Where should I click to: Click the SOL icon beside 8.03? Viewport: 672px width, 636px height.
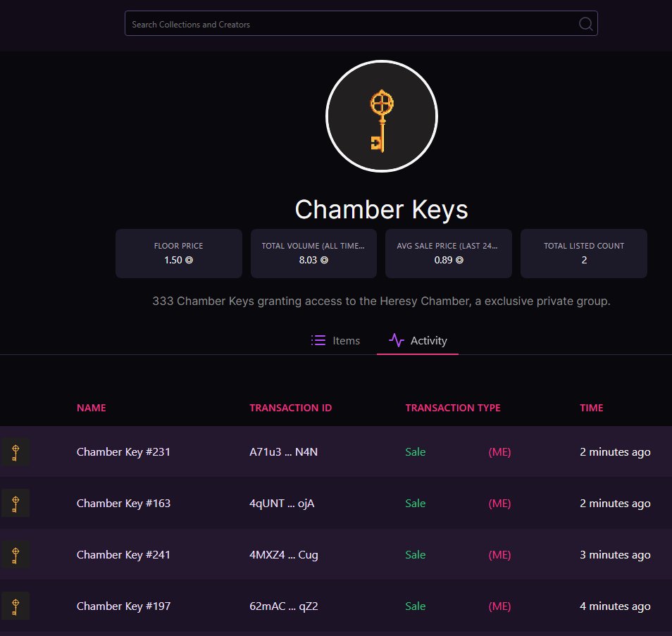tap(325, 260)
